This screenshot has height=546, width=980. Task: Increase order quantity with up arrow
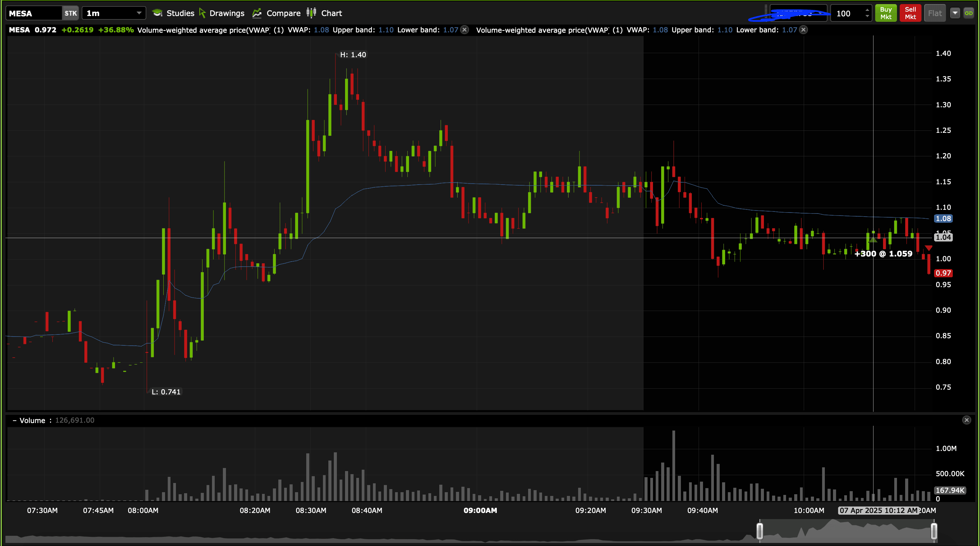[867, 10]
